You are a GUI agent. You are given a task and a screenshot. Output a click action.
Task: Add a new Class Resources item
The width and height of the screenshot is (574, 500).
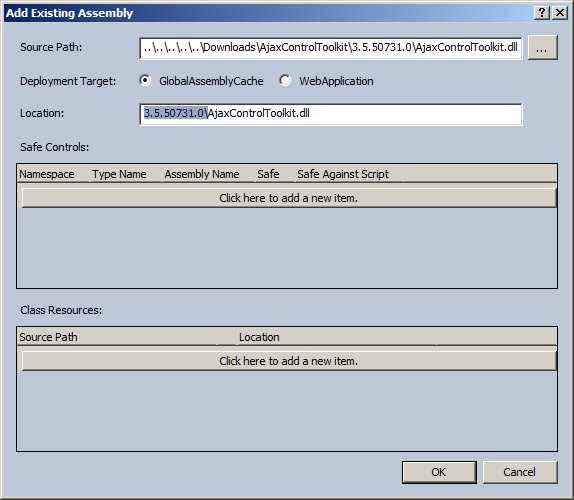(289, 361)
